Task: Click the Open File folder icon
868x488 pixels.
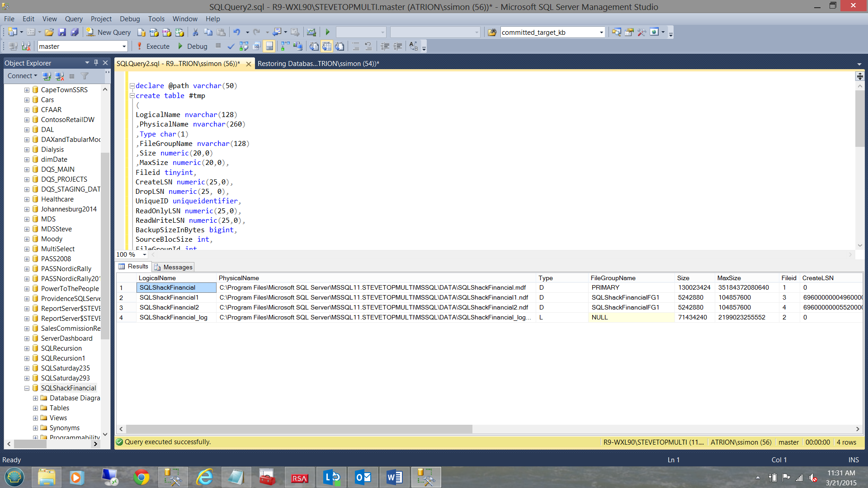Action: [49, 32]
